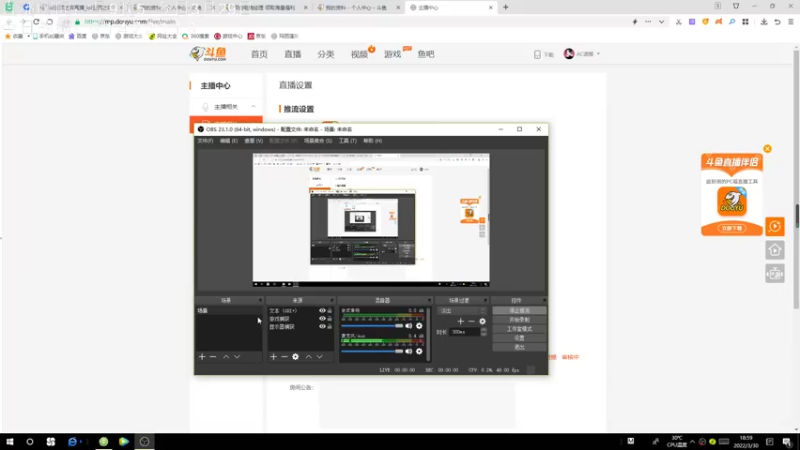This screenshot has height=450, width=800.
Task: Open microphone/Aux settings gear in mixer
Action: (x=419, y=351)
